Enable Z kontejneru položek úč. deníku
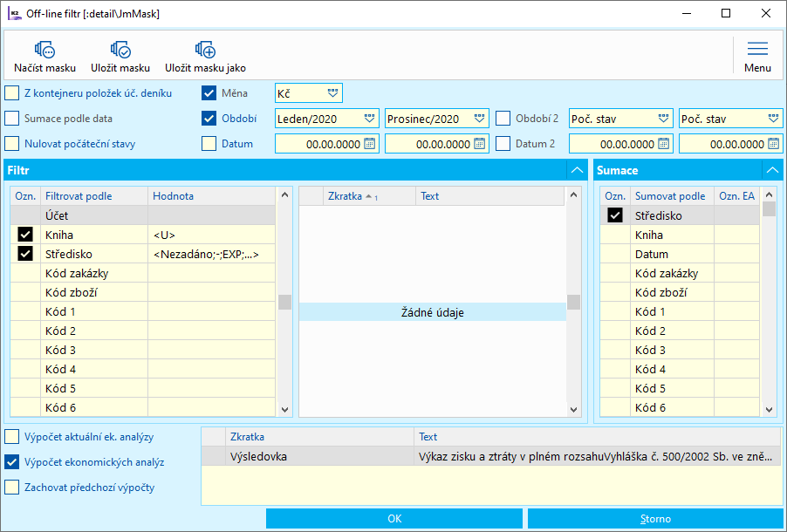The image size is (787, 532). coord(12,93)
